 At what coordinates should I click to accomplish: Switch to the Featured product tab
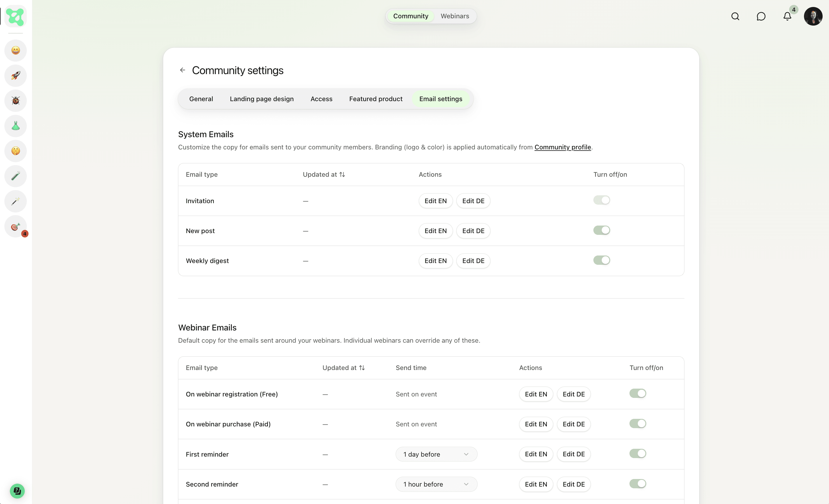tap(376, 99)
